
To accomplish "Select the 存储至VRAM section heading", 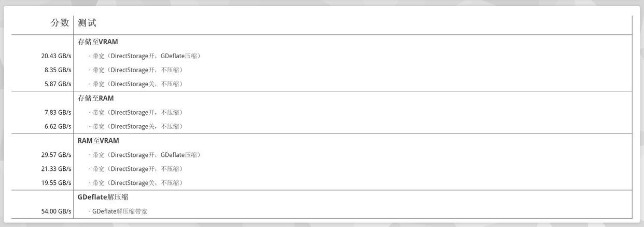I will point(98,42).
